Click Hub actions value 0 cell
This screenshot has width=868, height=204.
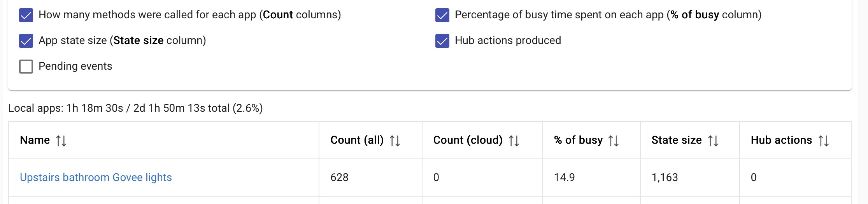click(754, 178)
